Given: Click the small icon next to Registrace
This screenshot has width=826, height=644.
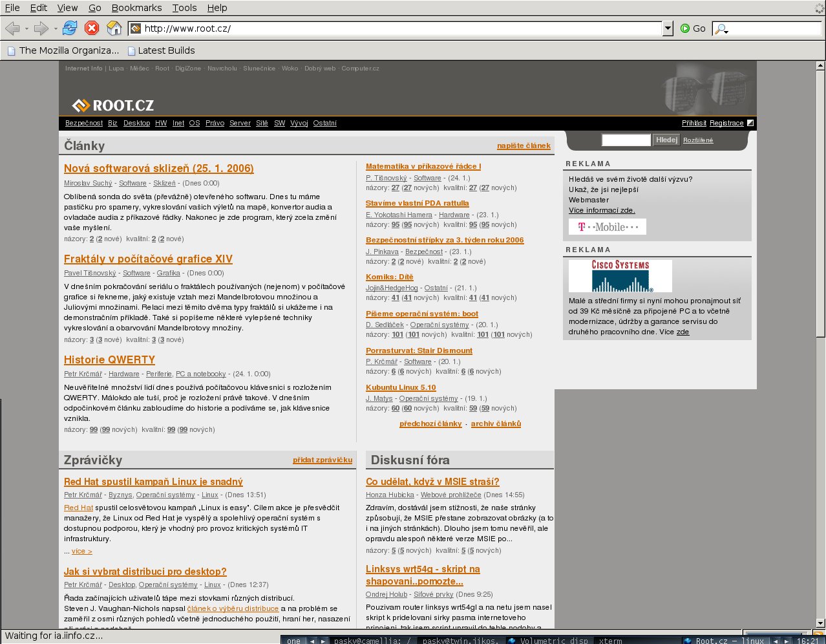Looking at the screenshot, I should point(750,123).
